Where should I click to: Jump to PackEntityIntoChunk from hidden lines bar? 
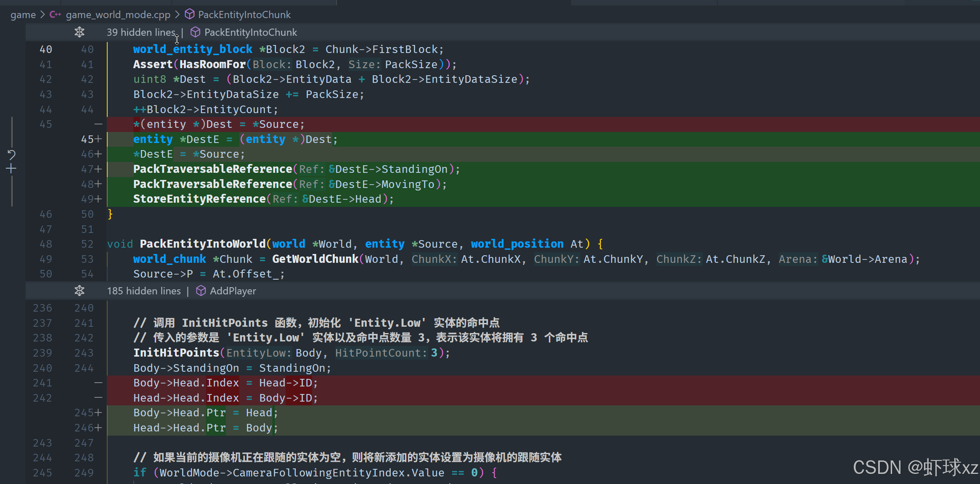(250, 32)
